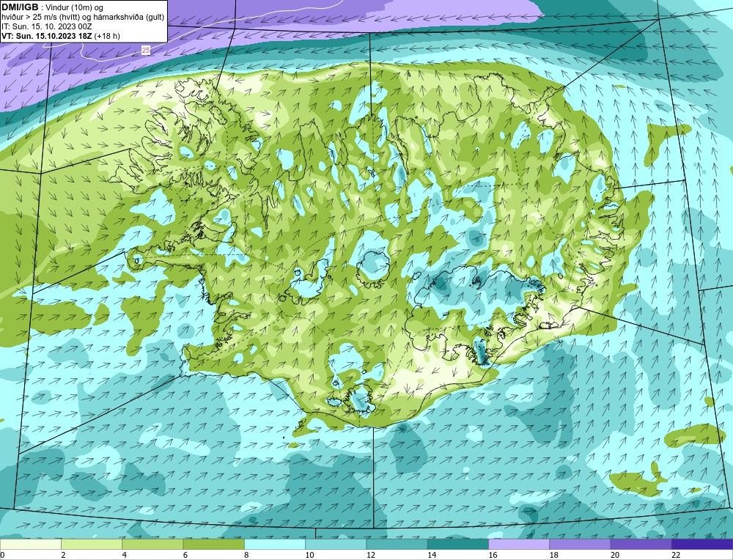733x560 pixels.
Task: Click the legend scale number '18'
Action: 554,555
